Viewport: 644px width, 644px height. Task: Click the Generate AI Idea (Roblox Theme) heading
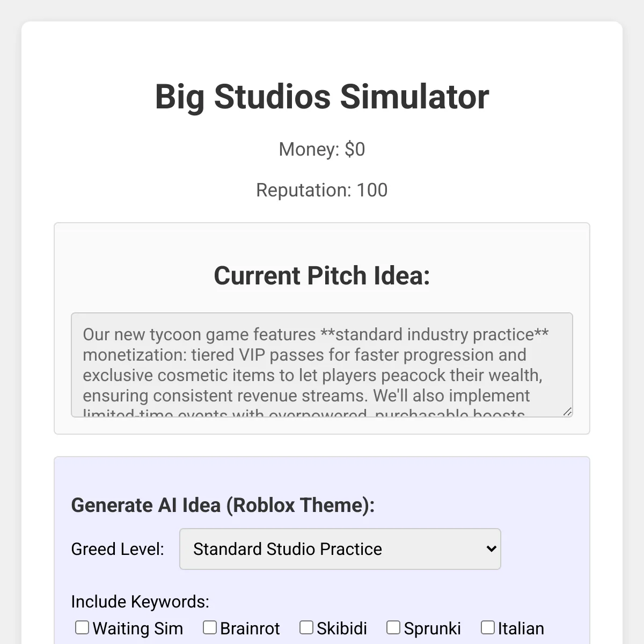tap(223, 505)
